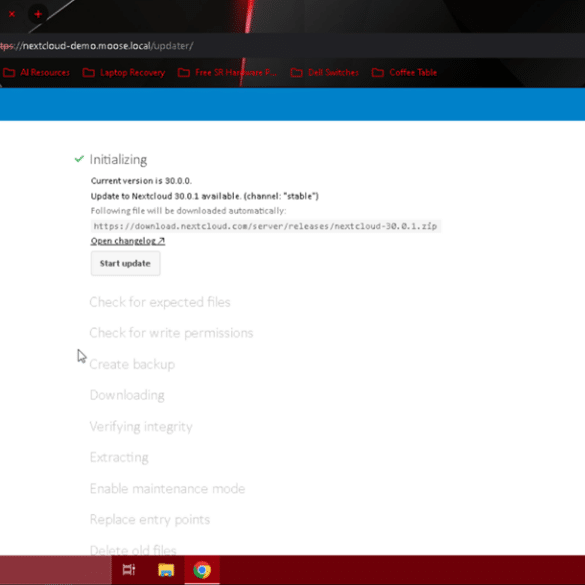Viewport: 585px width, 585px height.
Task: Open File Explorer from the taskbar
Action: pyautogui.click(x=166, y=570)
